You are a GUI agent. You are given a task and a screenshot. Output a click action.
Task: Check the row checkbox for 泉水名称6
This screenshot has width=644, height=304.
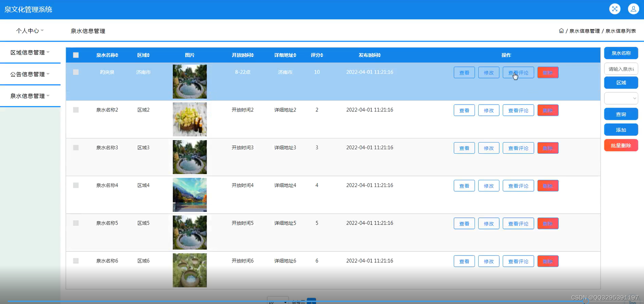click(76, 261)
